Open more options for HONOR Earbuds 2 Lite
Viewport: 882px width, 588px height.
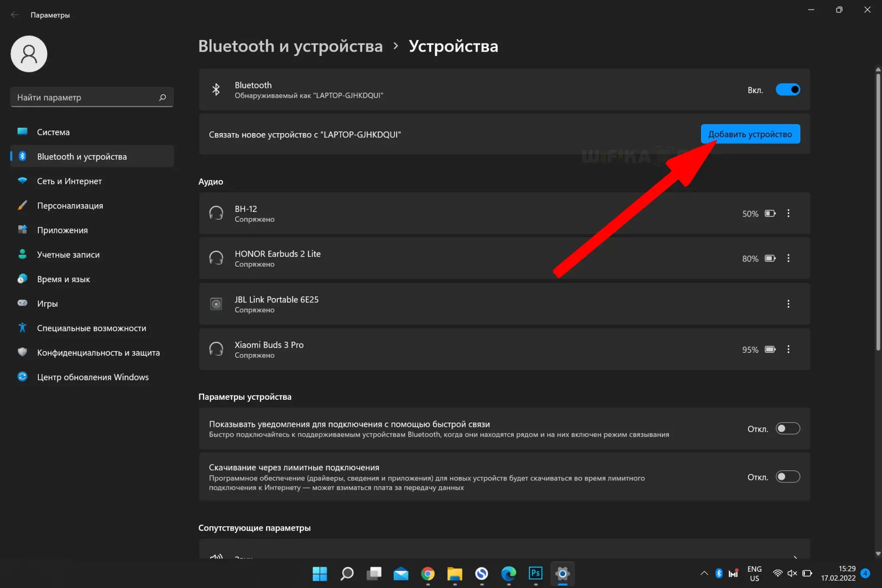tap(789, 258)
